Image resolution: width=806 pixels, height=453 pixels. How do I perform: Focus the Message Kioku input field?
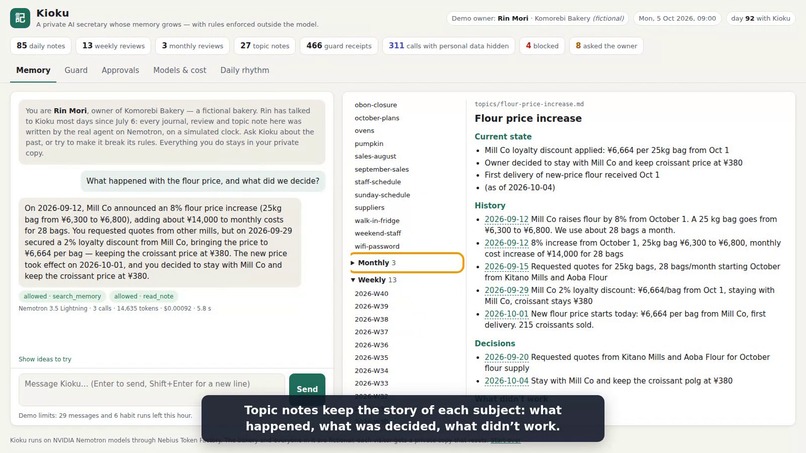[x=152, y=389]
